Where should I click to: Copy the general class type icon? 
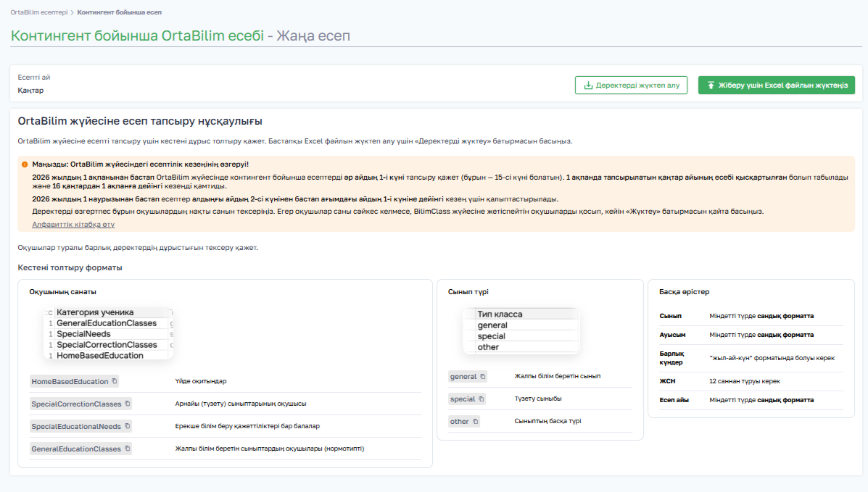click(x=483, y=376)
